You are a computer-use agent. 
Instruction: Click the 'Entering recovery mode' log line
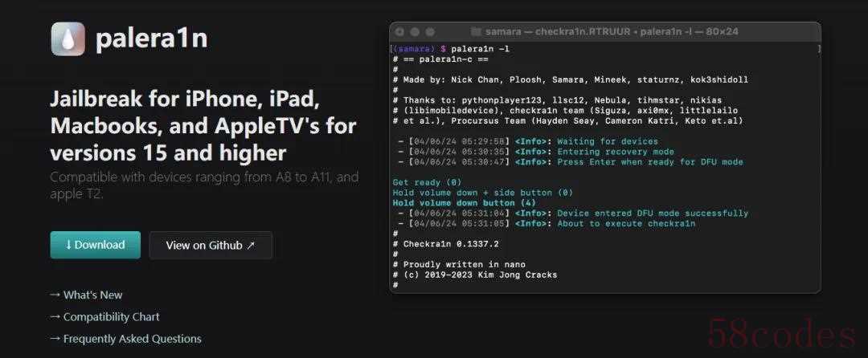(x=536, y=152)
